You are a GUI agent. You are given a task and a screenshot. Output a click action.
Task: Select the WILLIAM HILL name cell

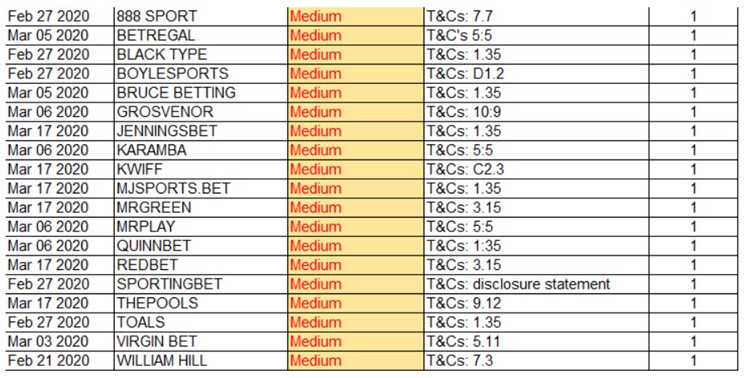tap(201, 361)
